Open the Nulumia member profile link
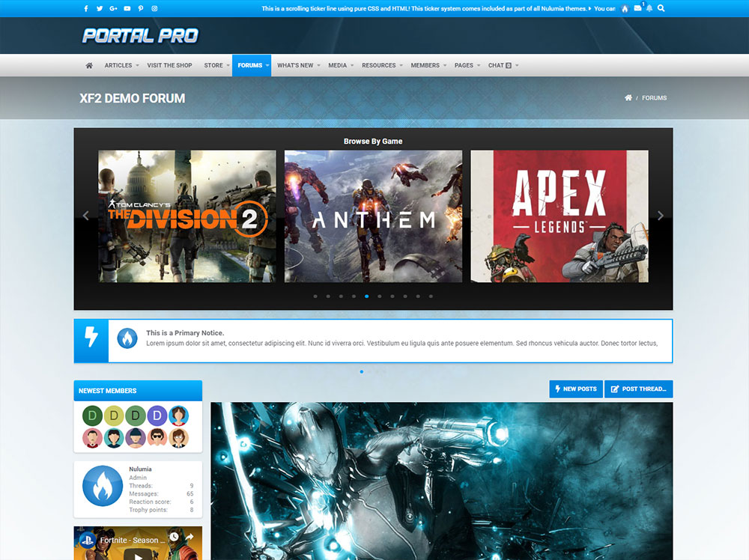The image size is (749, 560). click(x=140, y=469)
